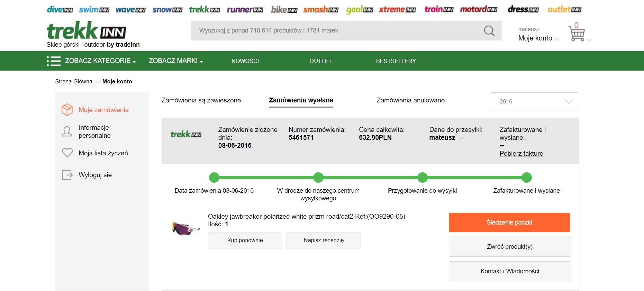Expand ZOBACZ MARKI brands menu
This screenshot has height=291, width=644.
(176, 61)
